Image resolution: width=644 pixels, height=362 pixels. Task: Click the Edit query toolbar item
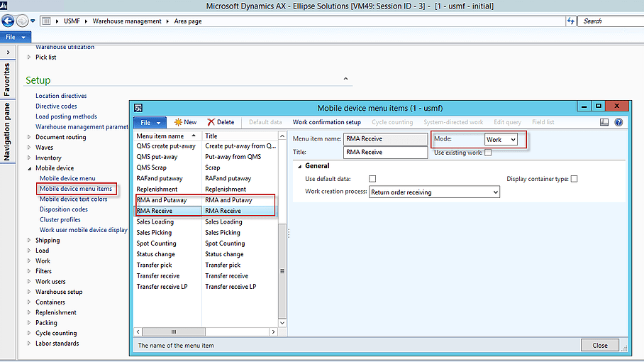tap(507, 122)
